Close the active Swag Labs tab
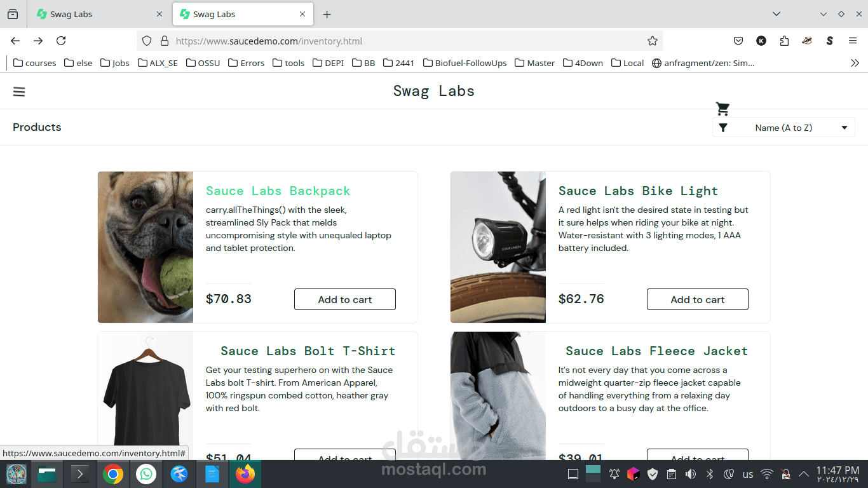868x488 pixels. coord(302,14)
